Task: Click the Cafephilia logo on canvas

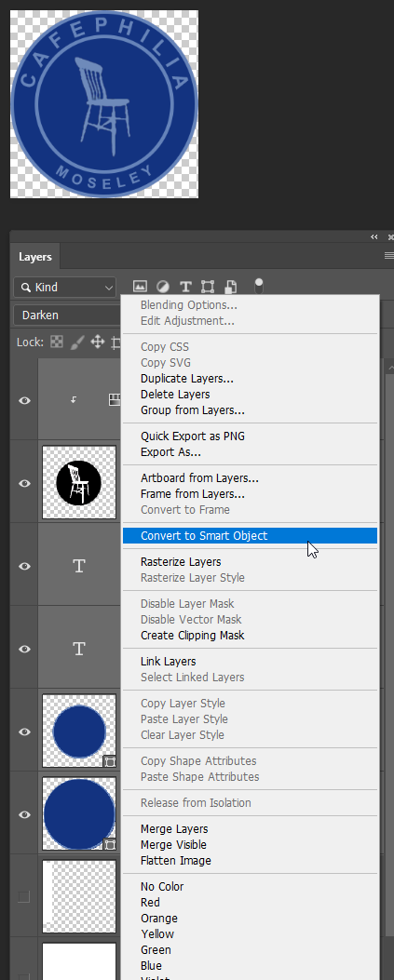Action: point(104,103)
